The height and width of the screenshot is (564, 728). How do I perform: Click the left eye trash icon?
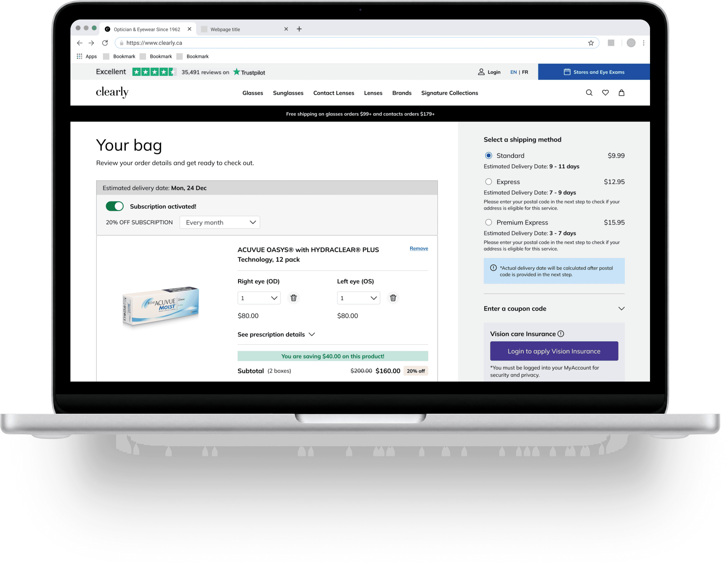pyautogui.click(x=393, y=298)
